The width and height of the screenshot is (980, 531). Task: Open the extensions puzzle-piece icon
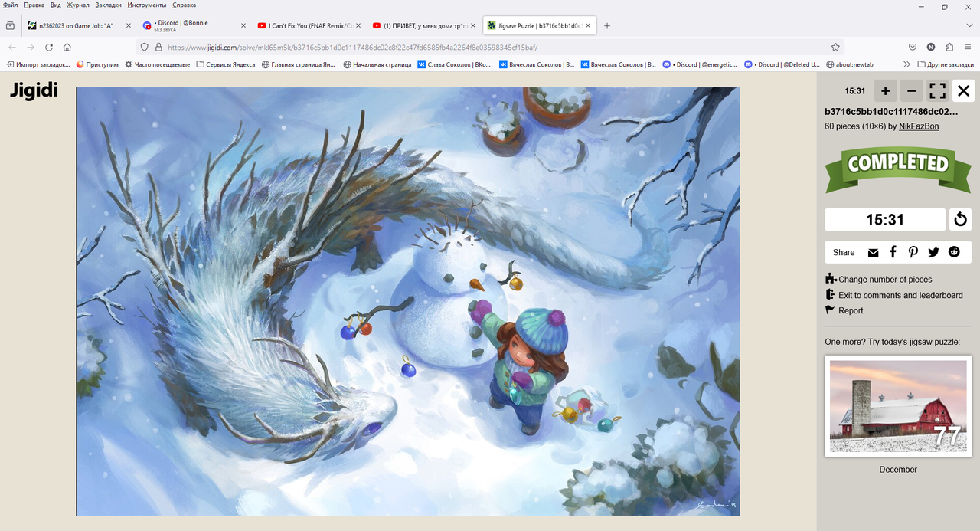pos(949,47)
